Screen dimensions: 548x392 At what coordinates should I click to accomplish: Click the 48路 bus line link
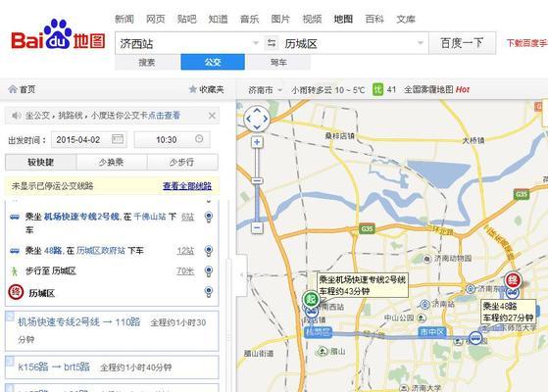click(x=53, y=251)
